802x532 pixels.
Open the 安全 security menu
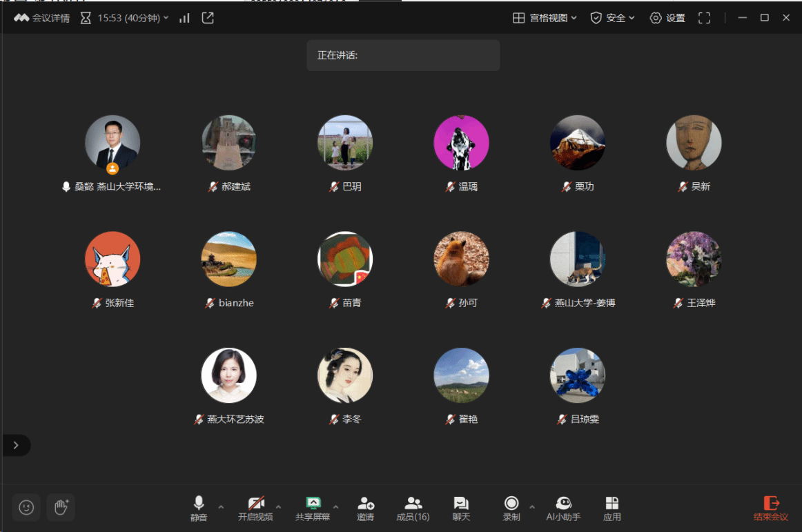click(x=612, y=18)
